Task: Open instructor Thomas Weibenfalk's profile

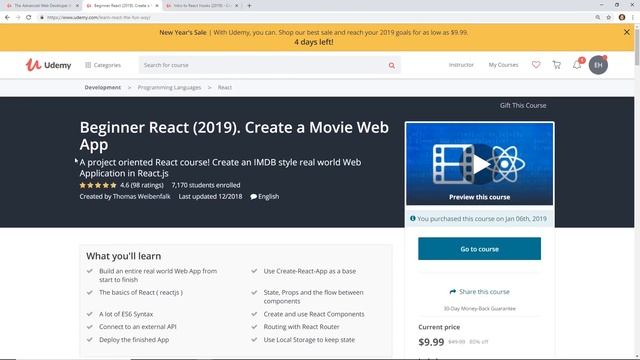Action: [141, 196]
